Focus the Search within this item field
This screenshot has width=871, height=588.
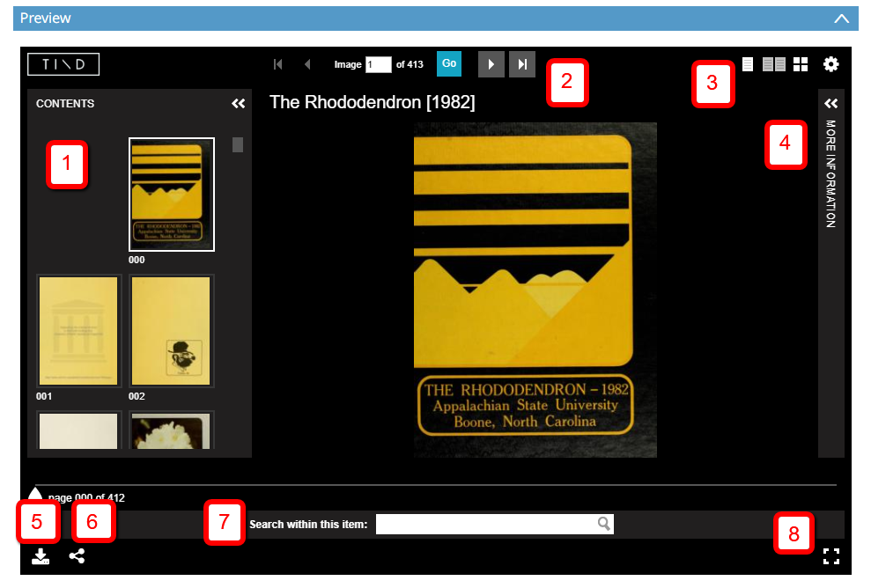(x=494, y=524)
